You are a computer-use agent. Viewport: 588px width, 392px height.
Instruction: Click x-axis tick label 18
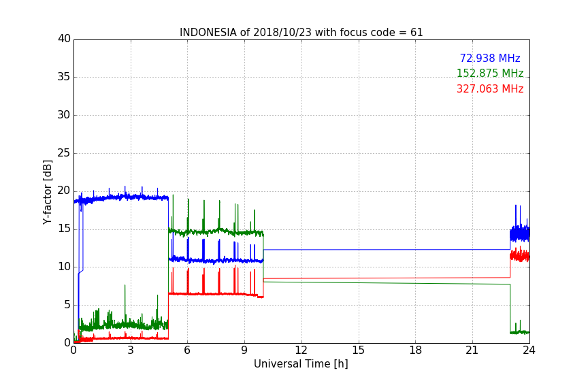coord(416,350)
